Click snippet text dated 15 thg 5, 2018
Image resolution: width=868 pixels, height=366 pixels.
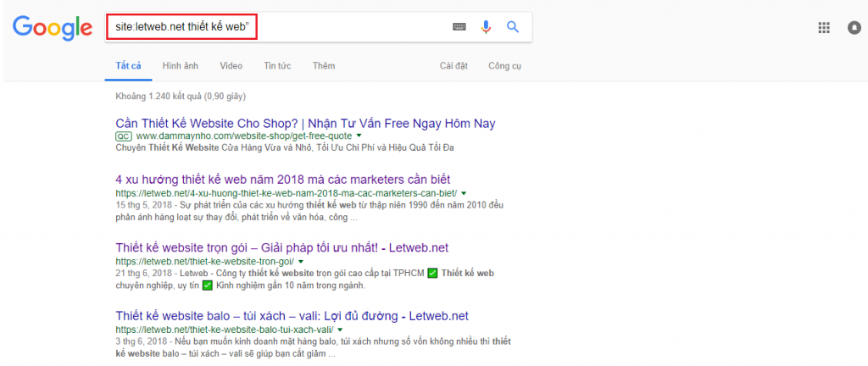pos(309,211)
